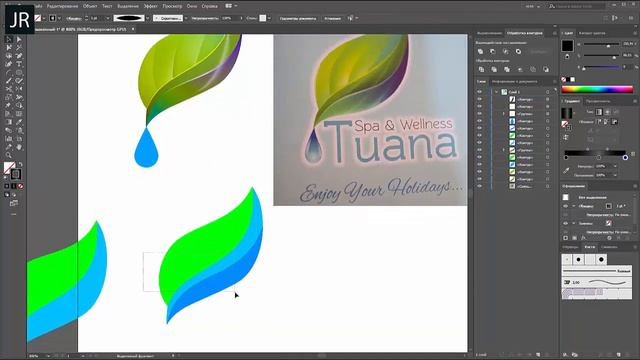Click Intersect shape mode icon
The width and height of the screenshot is (640, 360).
(506, 52)
